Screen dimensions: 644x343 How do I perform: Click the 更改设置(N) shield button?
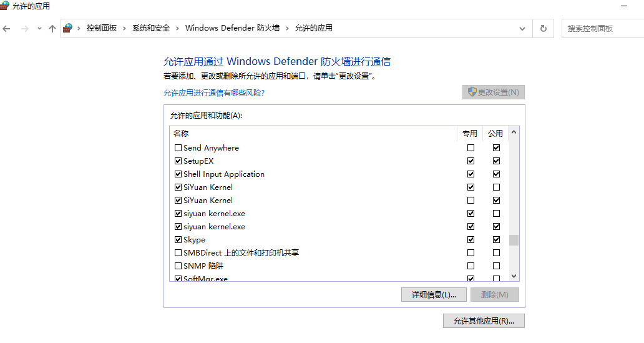pyautogui.click(x=493, y=92)
